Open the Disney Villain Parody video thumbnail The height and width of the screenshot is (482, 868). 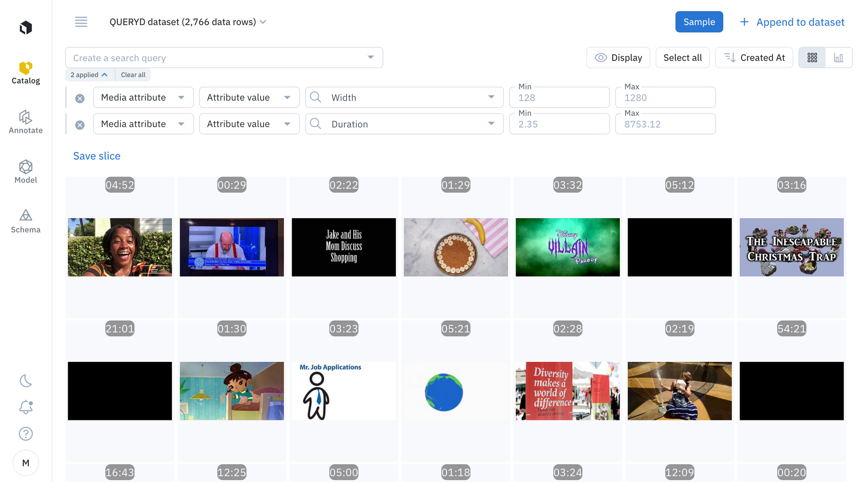pyautogui.click(x=567, y=247)
